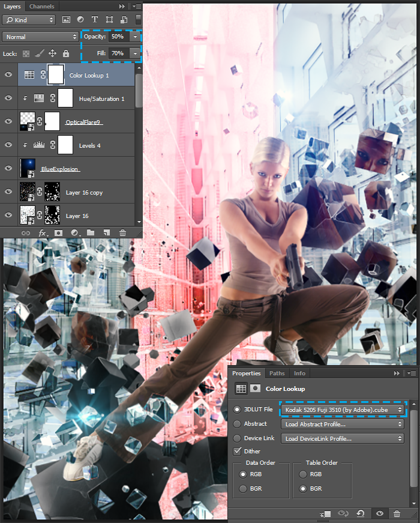Choose BGR under Table Order
Screen dimensions: 420x523
303,489
